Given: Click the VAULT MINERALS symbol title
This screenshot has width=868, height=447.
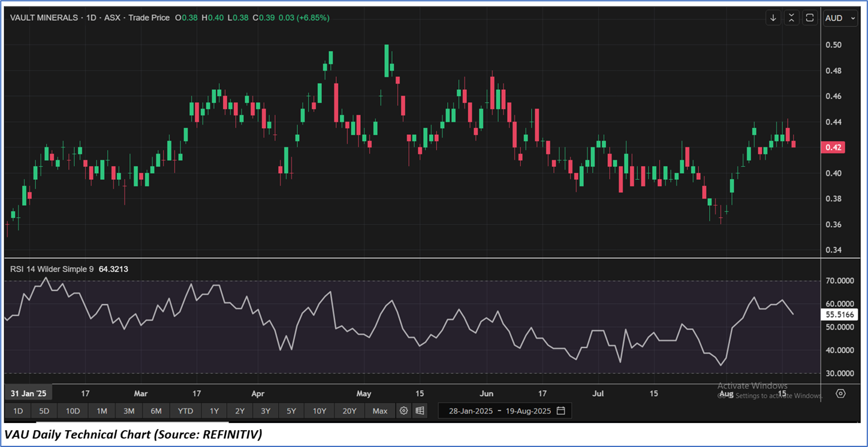Looking at the screenshot, I should coord(44,18).
